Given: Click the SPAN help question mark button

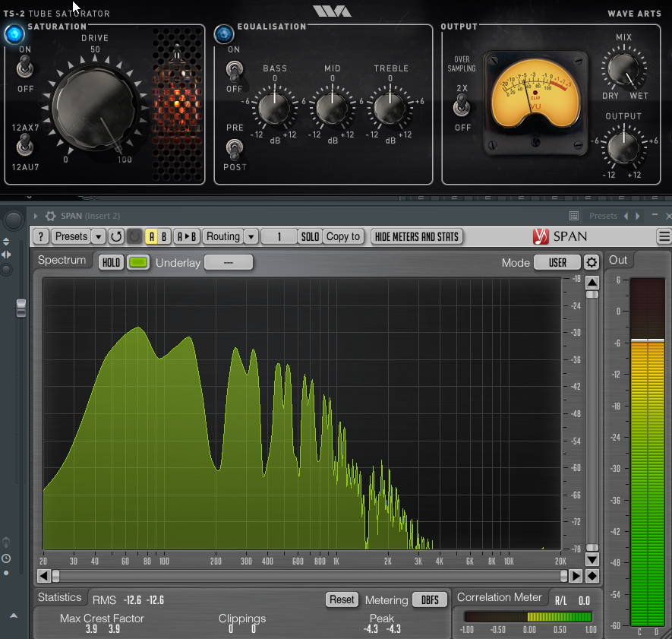Looking at the screenshot, I should pyautogui.click(x=41, y=237).
